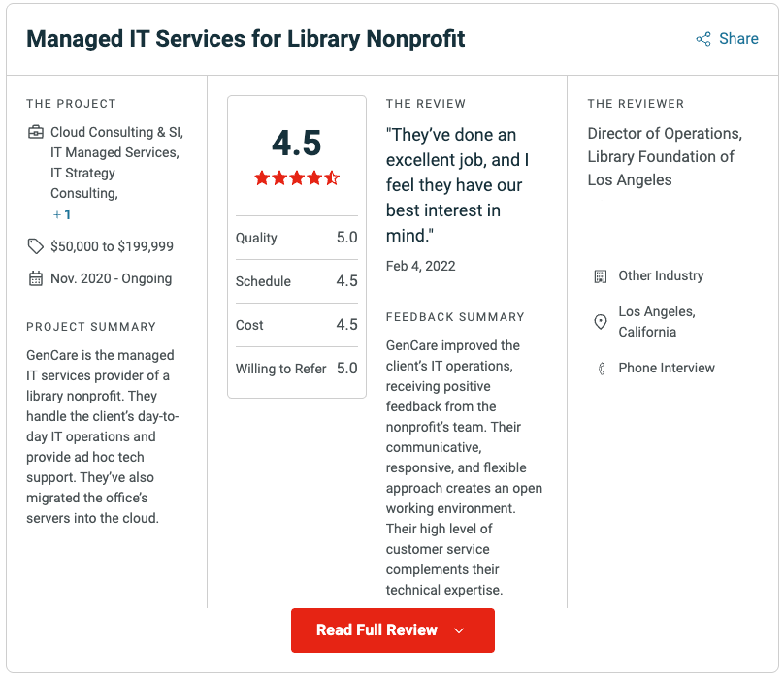The height and width of the screenshot is (677, 784).
Task: Click the calendar project date icon
Action: click(x=36, y=279)
